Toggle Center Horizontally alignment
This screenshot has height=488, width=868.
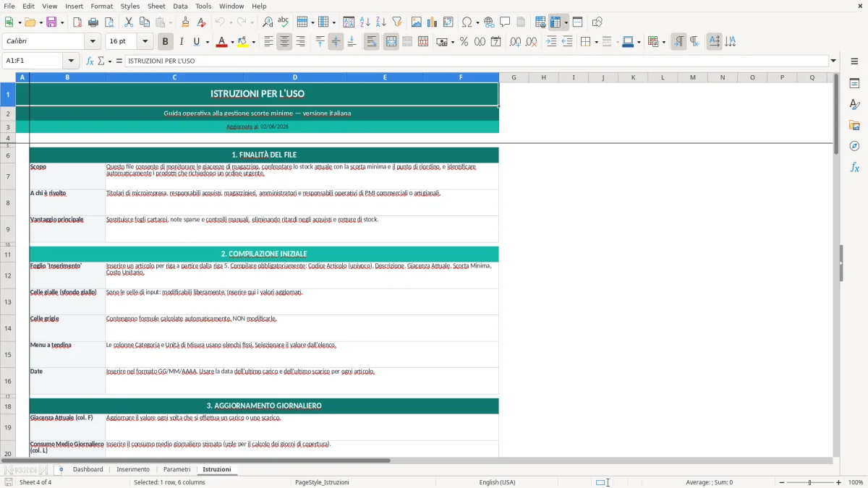coord(284,42)
